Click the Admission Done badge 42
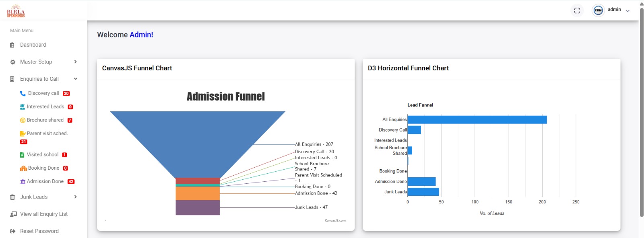This screenshot has width=644, height=238. (71, 182)
